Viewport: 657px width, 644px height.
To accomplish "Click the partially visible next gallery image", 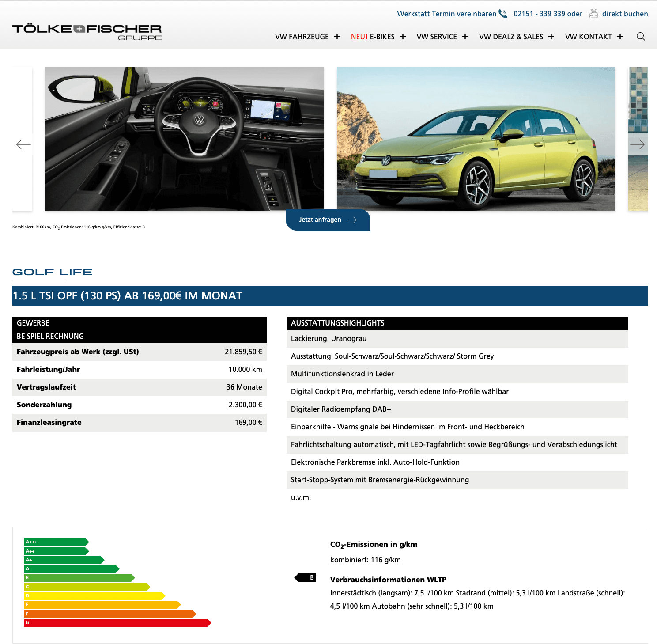I will pyautogui.click(x=638, y=139).
